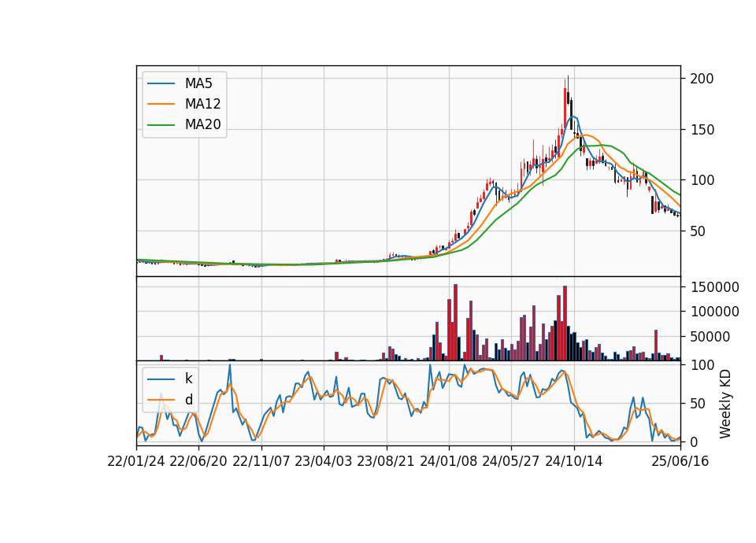756x543 pixels.
Task: Click the 50 price axis tick label
Action: click(698, 231)
